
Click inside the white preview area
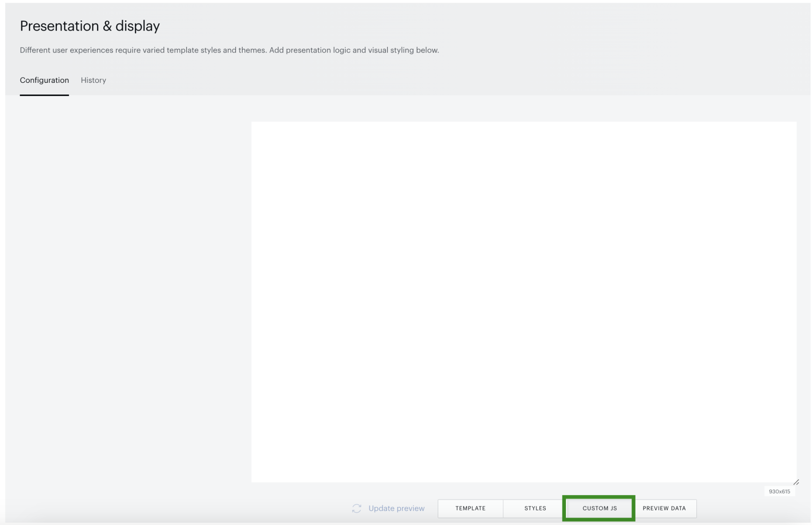(x=524, y=302)
